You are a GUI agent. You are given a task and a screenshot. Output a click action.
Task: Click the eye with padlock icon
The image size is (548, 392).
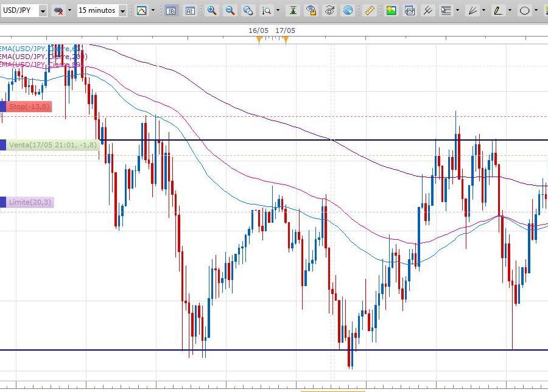tap(311, 10)
